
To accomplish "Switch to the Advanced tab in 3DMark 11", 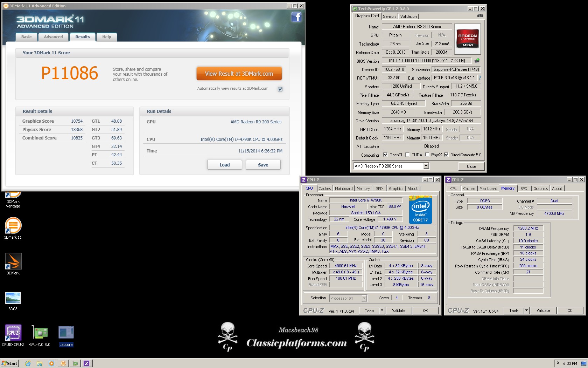I will [54, 37].
